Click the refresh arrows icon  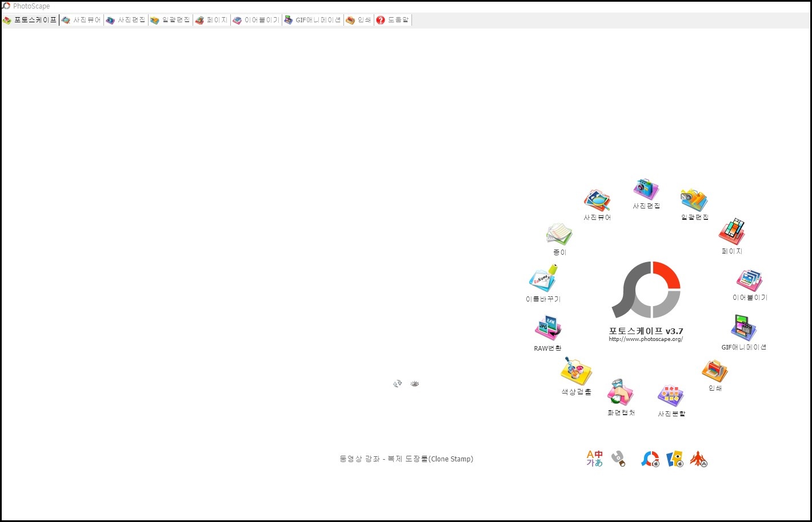pyautogui.click(x=397, y=384)
